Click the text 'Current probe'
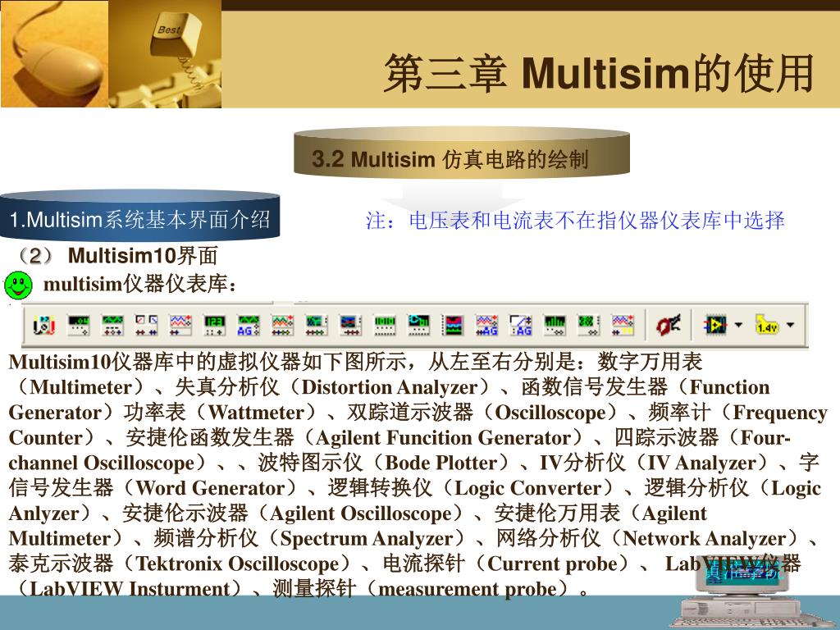 [x=552, y=564]
